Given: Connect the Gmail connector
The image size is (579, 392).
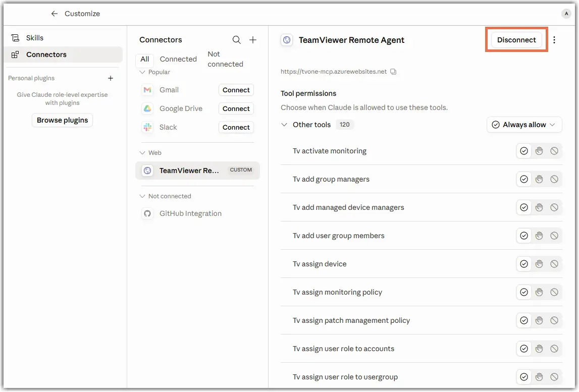Looking at the screenshot, I should tap(236, 90).
